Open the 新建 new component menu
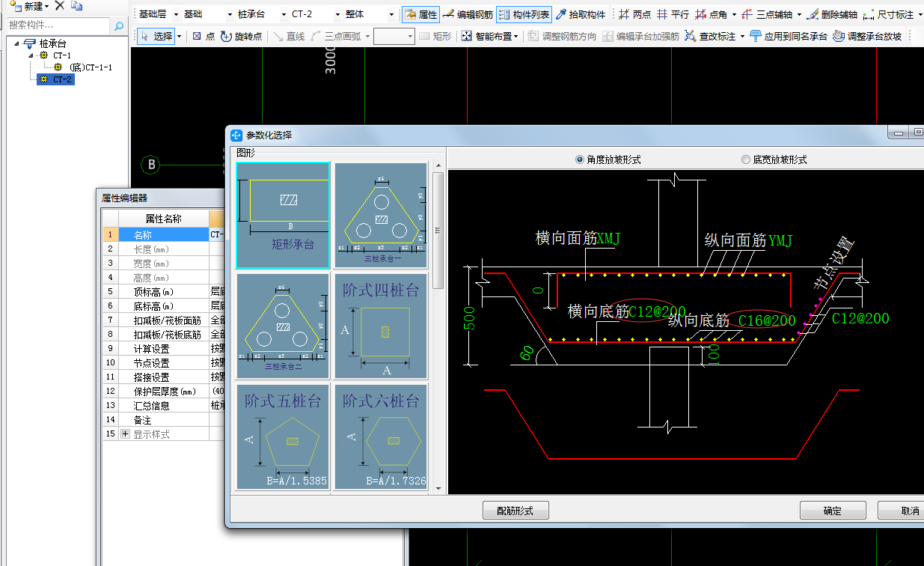This screenshot has height=566, width=924. point(30,6)
